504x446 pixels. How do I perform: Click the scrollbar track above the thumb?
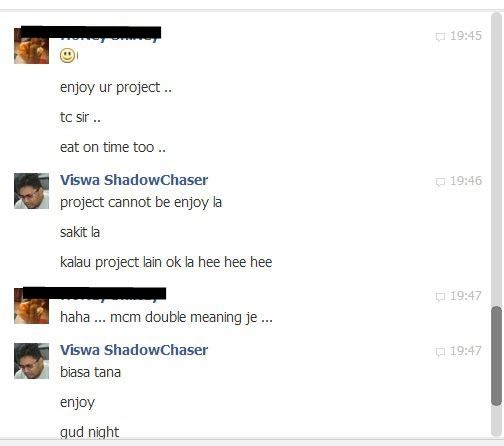[496, 160]
